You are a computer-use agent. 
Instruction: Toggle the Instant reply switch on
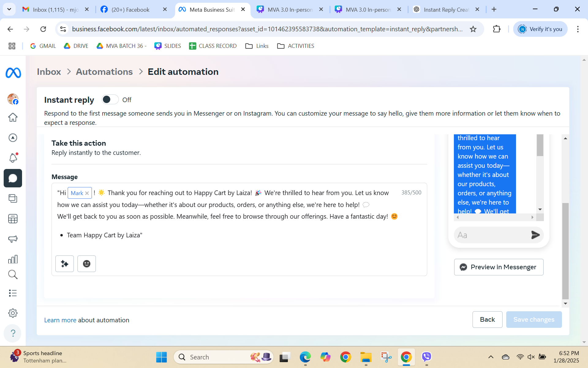coord(110,100)
